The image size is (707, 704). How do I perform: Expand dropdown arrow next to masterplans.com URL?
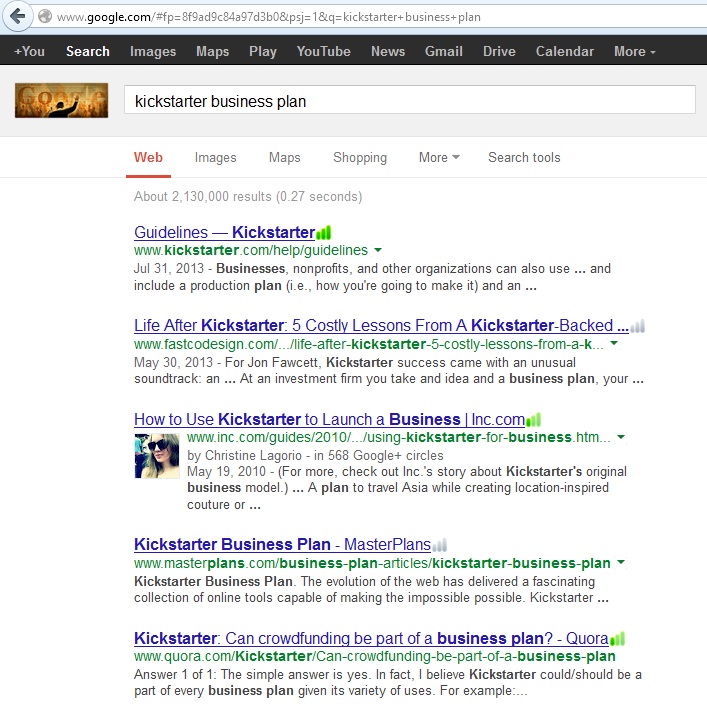pyautogui.click(x=621, y=563)
